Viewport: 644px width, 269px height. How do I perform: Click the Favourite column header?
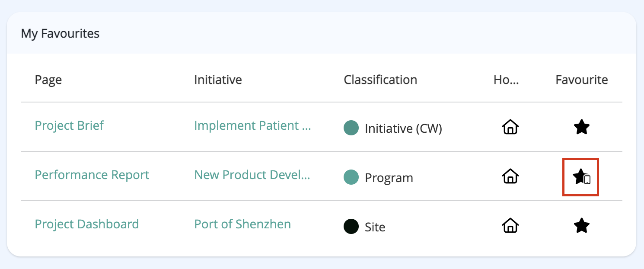pyautogui.click(x=582, y=80)
